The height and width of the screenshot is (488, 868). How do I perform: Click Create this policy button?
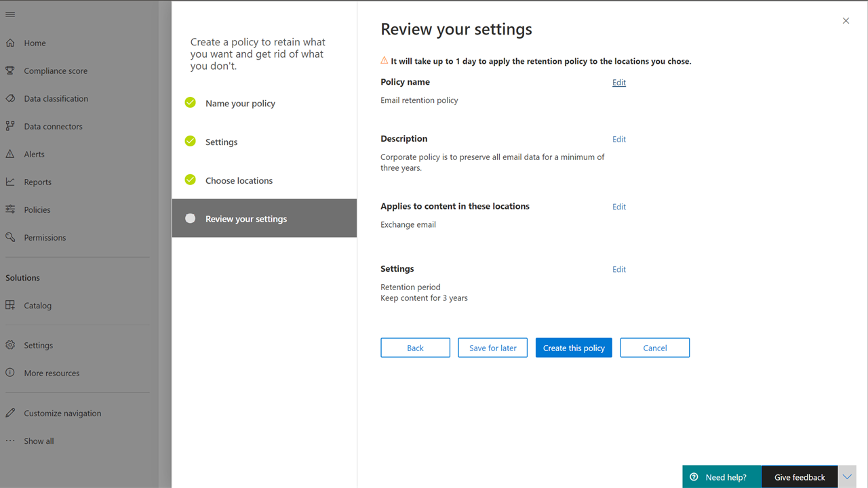pyautogui.click(x=574, y=348)
